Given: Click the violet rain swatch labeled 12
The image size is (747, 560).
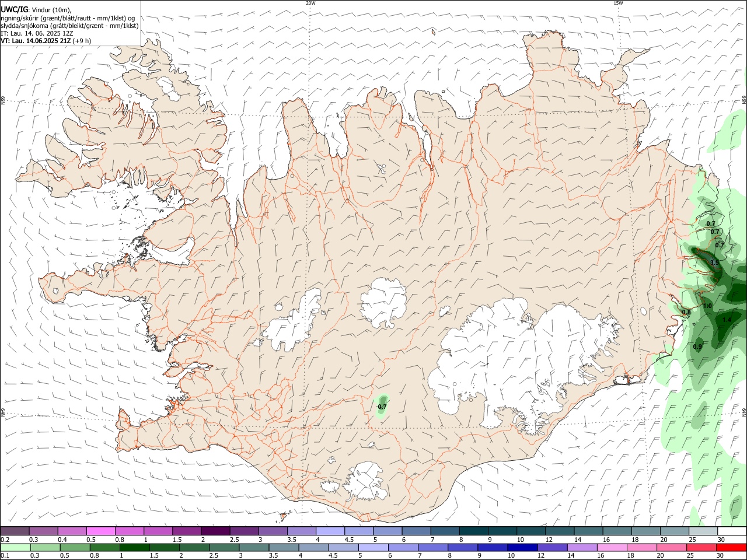Looking at the screenshot, I should coord(552,548).
